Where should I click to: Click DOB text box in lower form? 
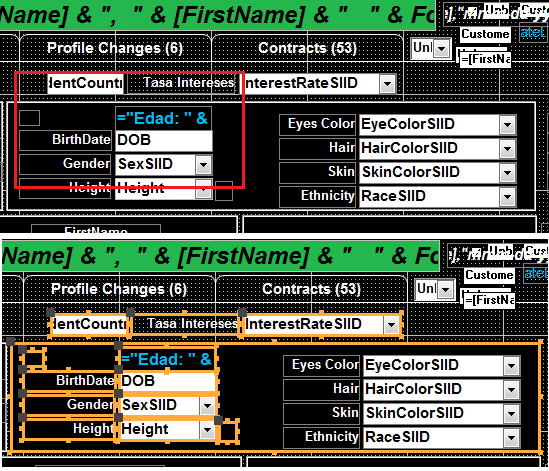click(168, 381)
